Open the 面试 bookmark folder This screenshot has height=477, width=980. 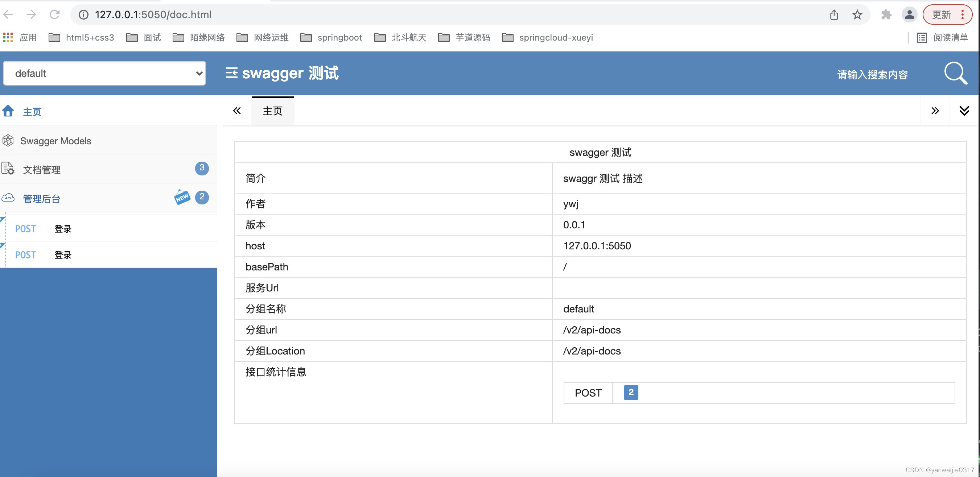pos(143,37)
